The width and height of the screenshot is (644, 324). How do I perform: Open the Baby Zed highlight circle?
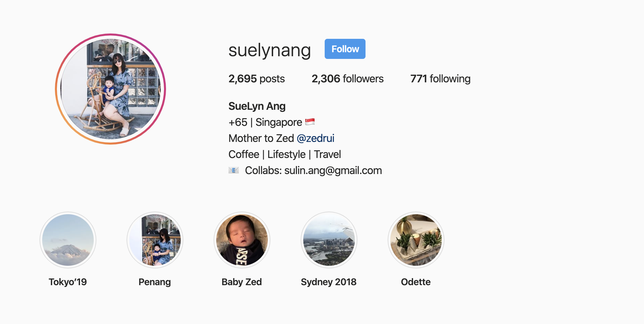242,240
